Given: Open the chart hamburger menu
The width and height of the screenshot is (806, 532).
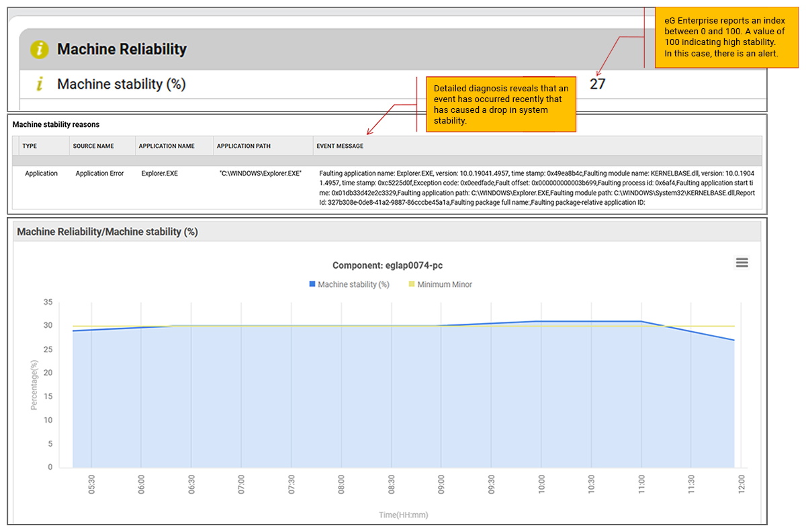Looking at the screenshot, I should pos(742,263).
